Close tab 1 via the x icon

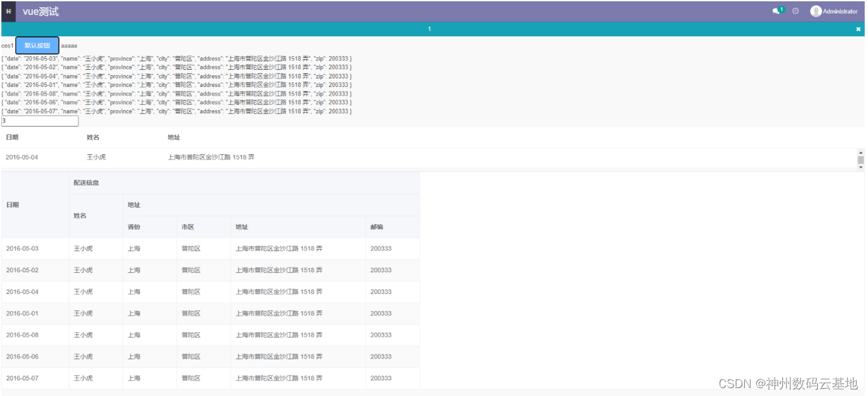coord(858,29)
